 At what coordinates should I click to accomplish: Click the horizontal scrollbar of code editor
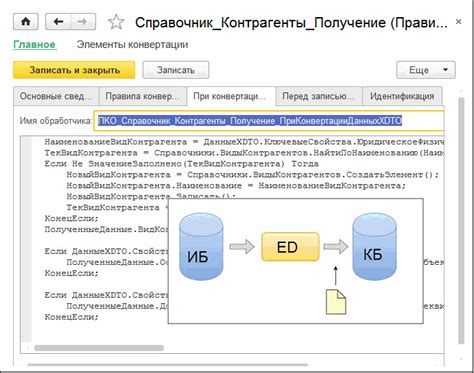point(99,348)
